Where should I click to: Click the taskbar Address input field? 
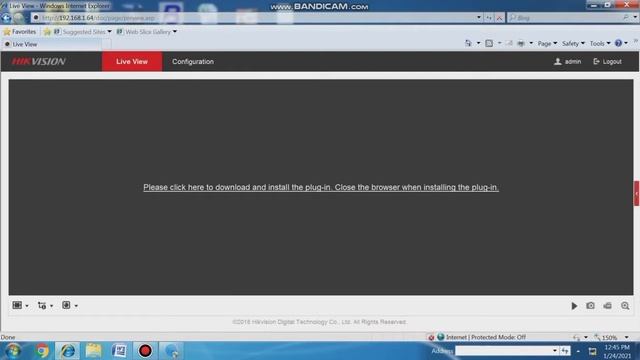(x=504, y=351)
